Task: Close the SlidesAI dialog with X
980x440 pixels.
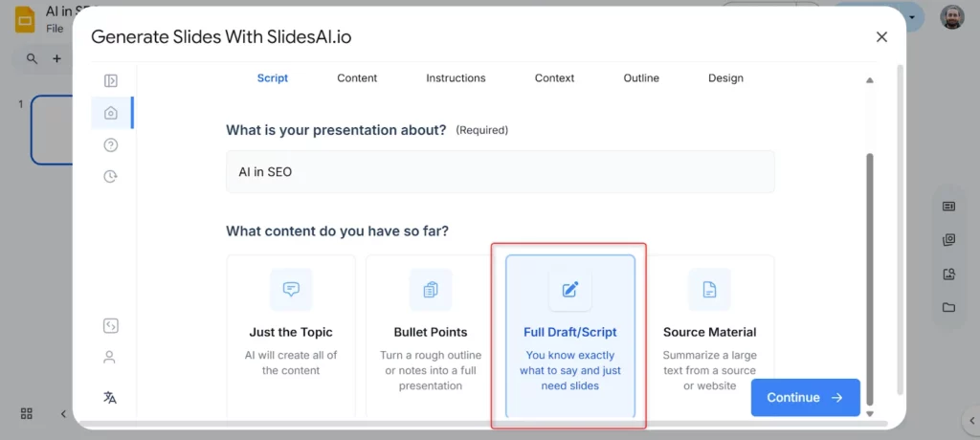Action: (x=881, y=37)
